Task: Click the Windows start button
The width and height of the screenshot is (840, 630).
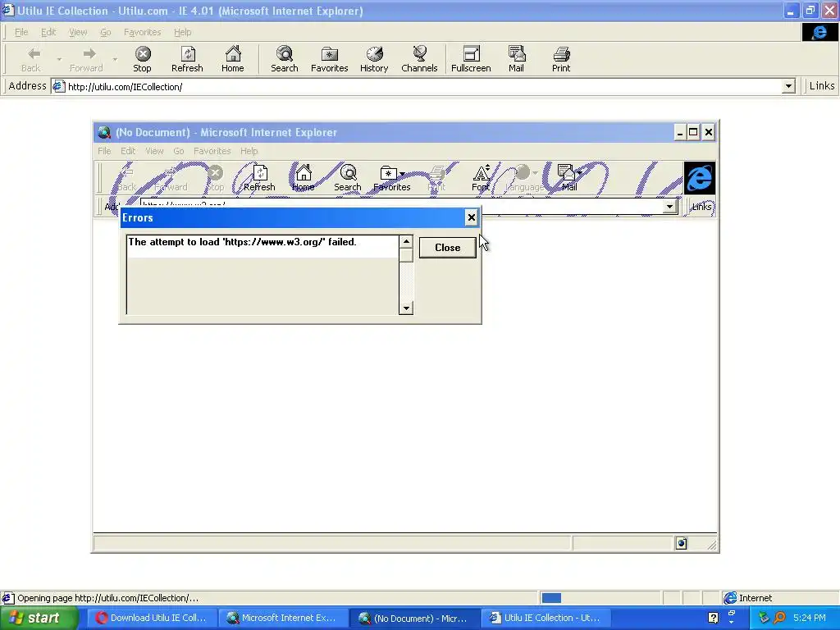Action: (39, 618)
